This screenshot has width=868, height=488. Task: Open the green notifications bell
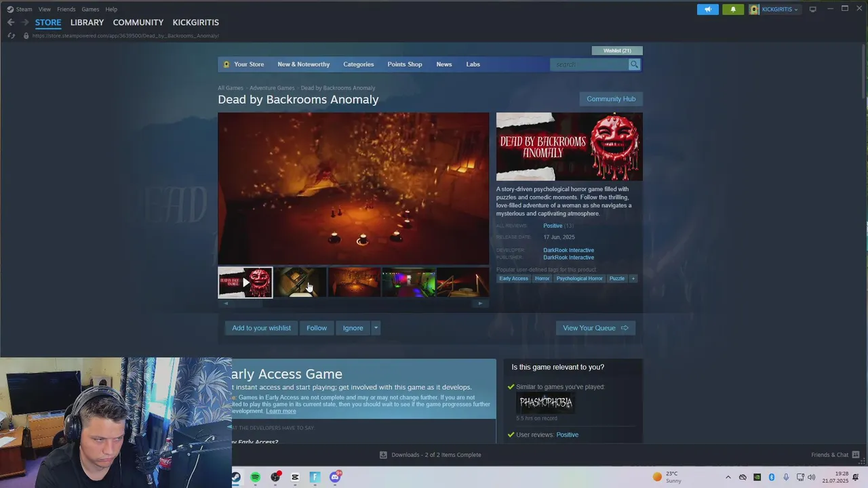733,9
